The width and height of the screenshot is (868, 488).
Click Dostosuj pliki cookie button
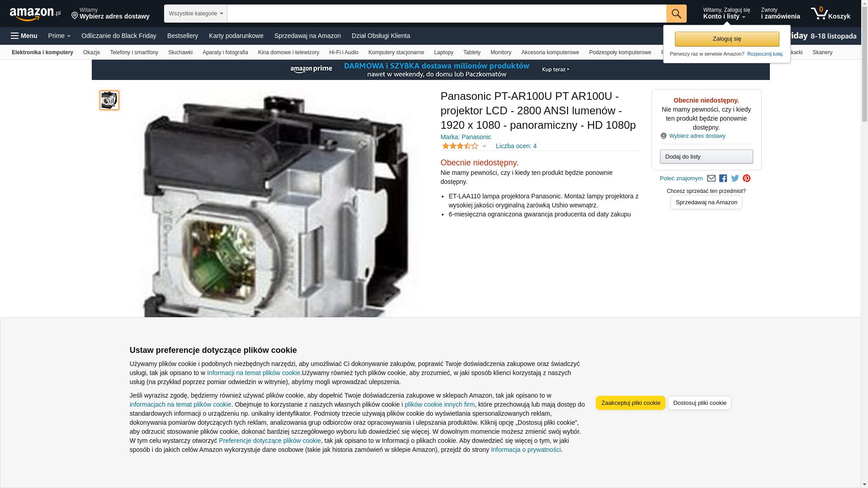[699, 403]
